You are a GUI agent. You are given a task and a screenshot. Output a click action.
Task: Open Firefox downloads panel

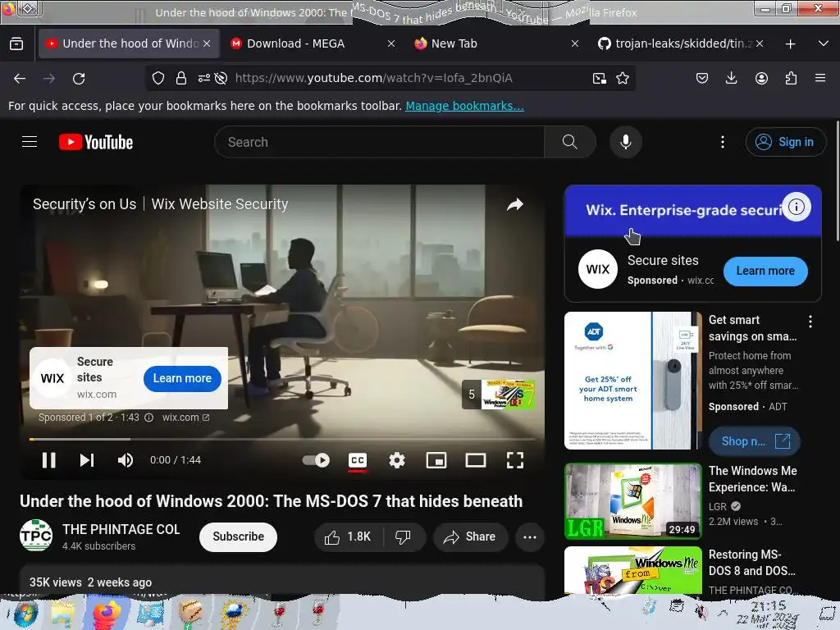click(x=731, y=78)
